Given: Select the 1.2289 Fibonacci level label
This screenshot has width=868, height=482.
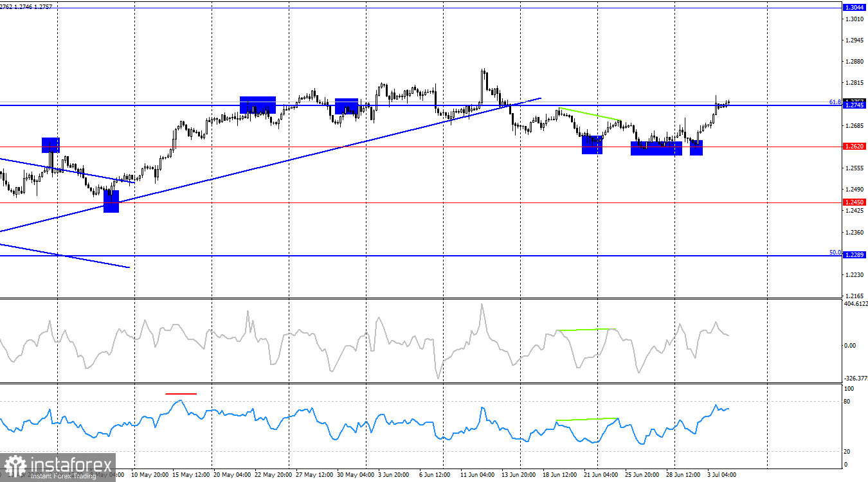Looking at the screenshot, I should [854, 256].
